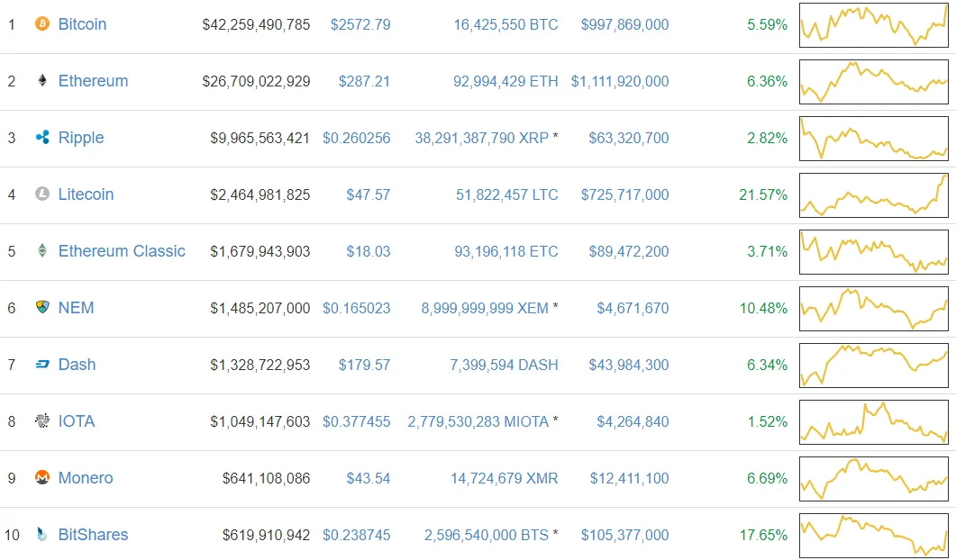Click the IOTA dotted logo icon
The width and height of the screenshot is (956, 560).
[42, 420]
